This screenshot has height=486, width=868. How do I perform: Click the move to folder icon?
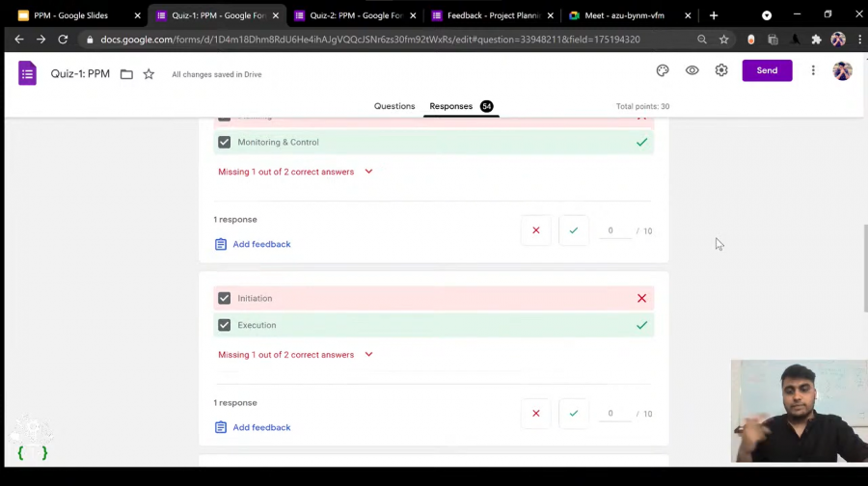[126, 74]
